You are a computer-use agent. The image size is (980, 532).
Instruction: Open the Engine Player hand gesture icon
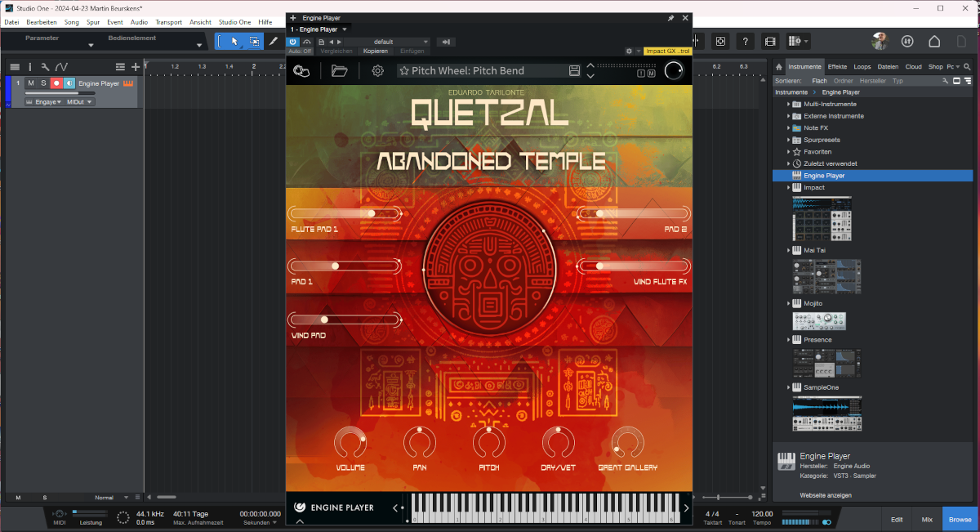[301, 71]
